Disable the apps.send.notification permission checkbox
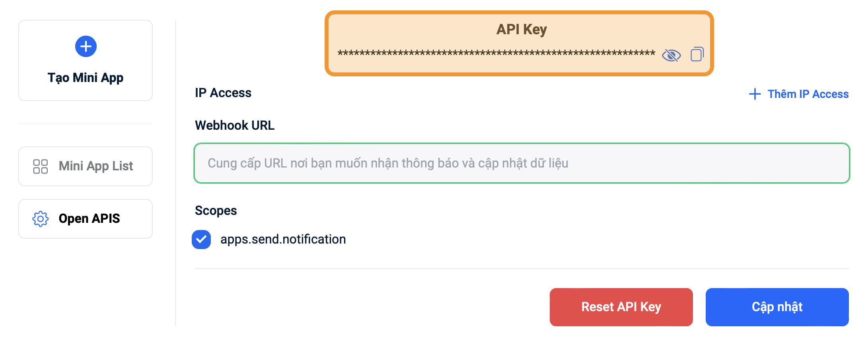868x343 pixels. coord(201,239)
